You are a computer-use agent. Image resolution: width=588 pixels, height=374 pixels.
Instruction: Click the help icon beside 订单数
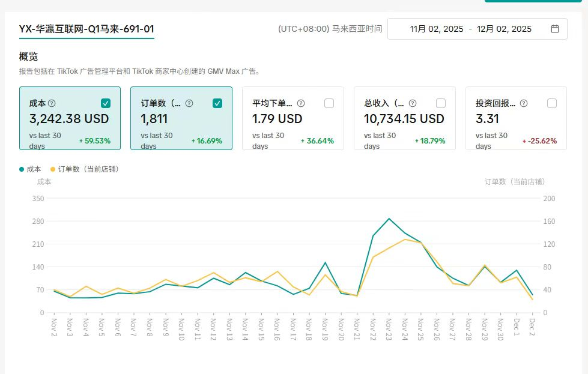189,103
